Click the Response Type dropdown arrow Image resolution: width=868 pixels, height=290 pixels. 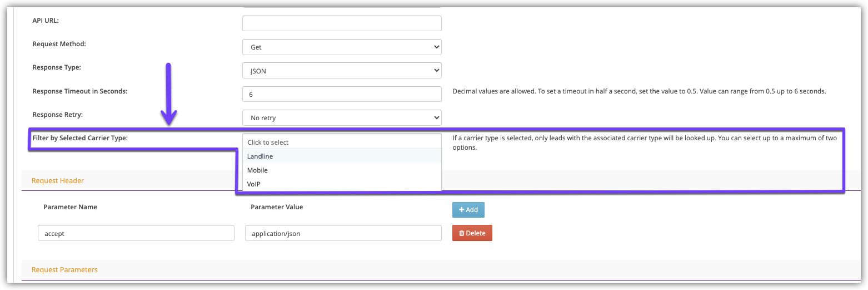tap(436, 71)
